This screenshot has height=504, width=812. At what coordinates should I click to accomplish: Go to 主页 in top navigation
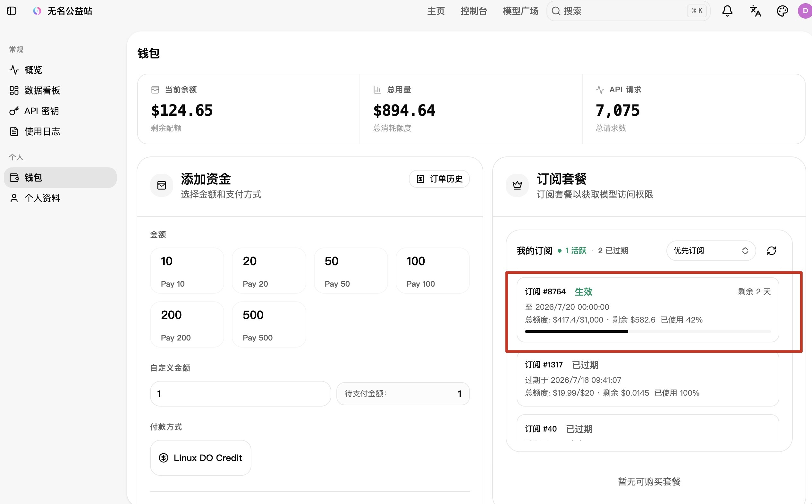click(436, 11)
